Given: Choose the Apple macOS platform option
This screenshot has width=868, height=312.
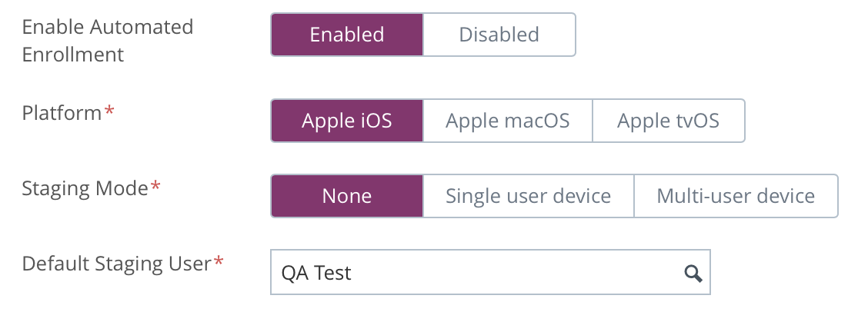Looking at the screenshot, I should (508, 121).
